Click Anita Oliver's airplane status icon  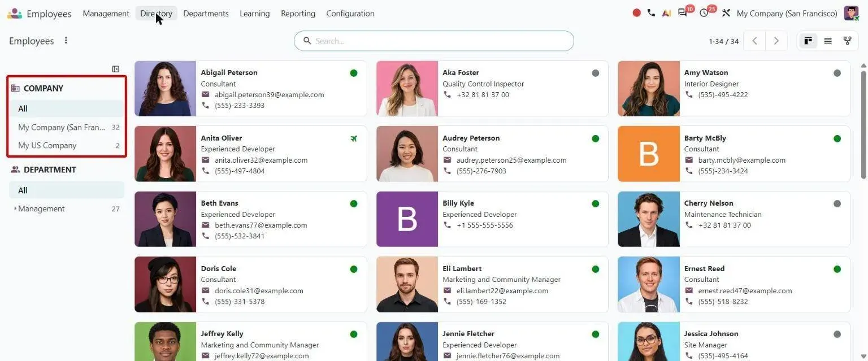coord(354,138)
